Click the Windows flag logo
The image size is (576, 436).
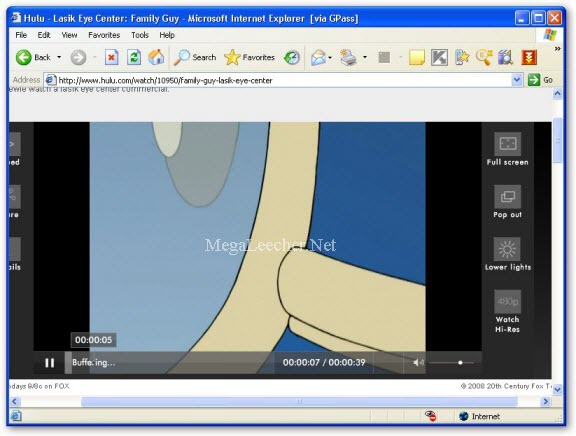pos(550,35)
